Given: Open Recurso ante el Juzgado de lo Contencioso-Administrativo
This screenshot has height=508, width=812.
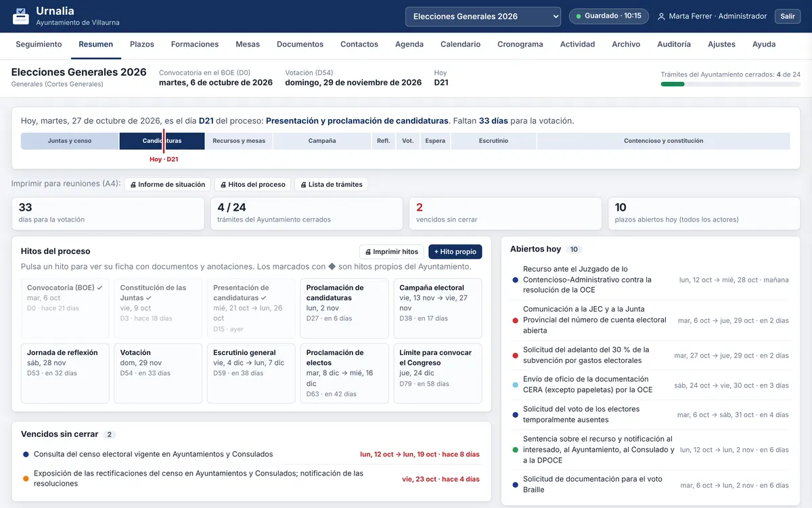Looking at the screenshot, I should [650, 280].
